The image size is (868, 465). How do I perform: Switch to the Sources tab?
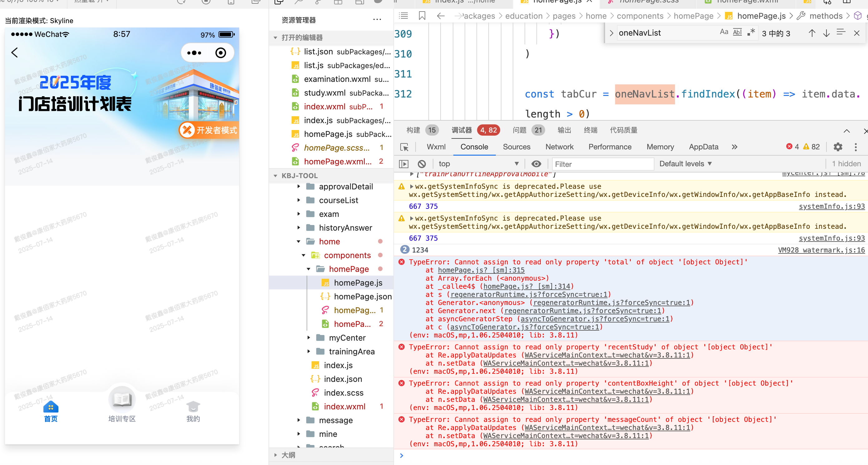click(x=516, y=147)
